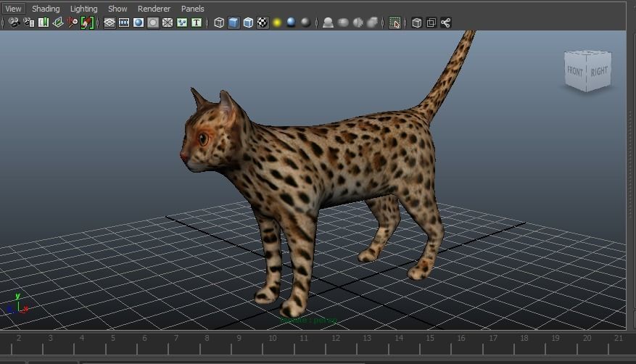Viewport: 636px width, 364px height.
Task: Click the yellow Use All Lights sphere
Action: pos(277,22)
